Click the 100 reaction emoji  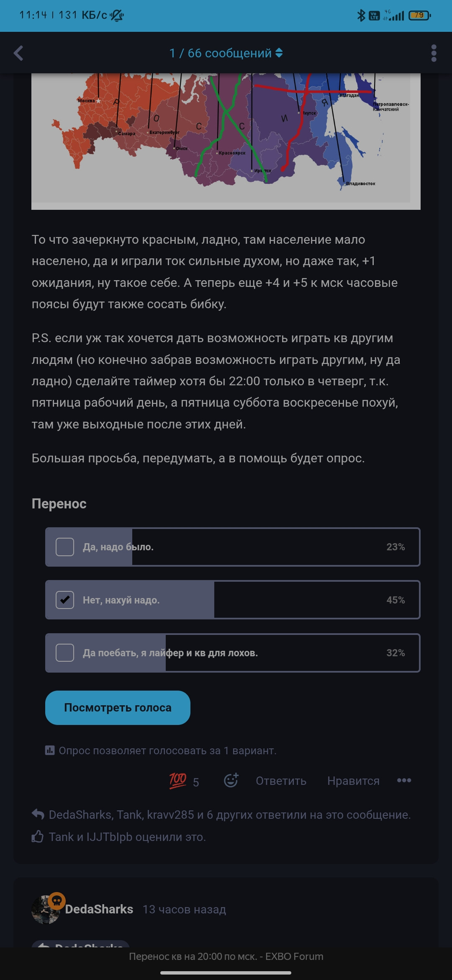click(178, 781)
